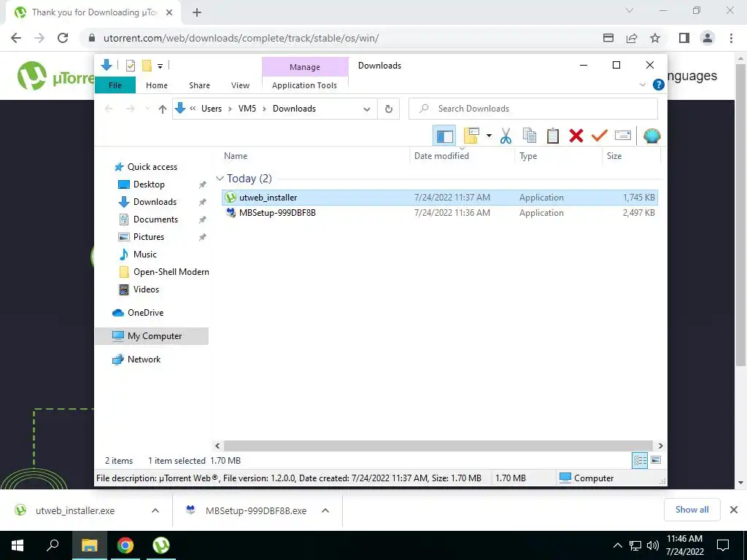This screenshot has height=560, width=747.
Task: Open address bar history dropdown
Action: click(367, 109)
